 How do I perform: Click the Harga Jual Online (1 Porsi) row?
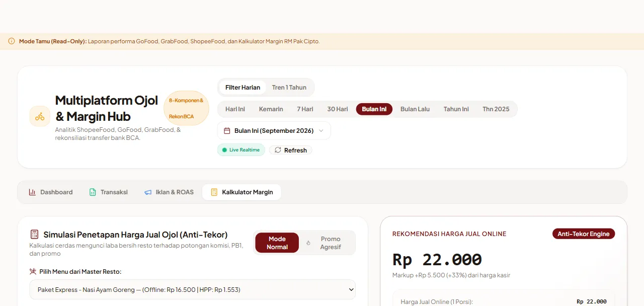(x=504, y=301)
